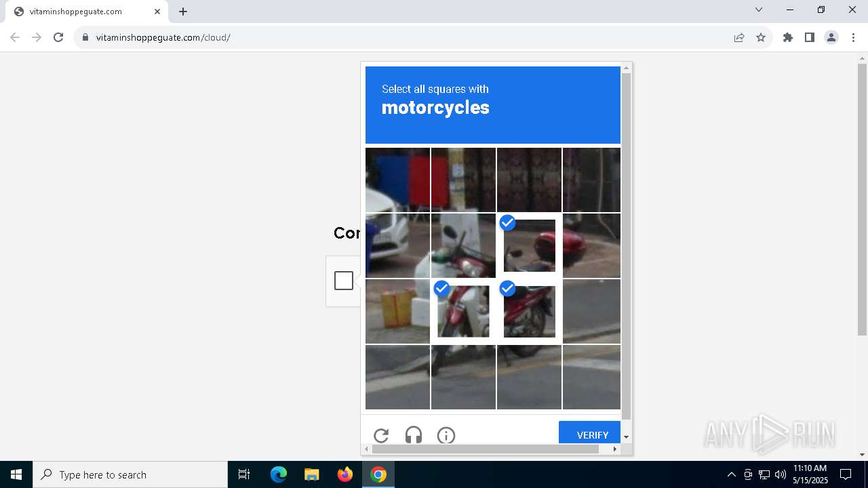This screenshot has height=488, width=868.
Task: Bookmark this tab with star icon
Action: (x=761, y=37)
